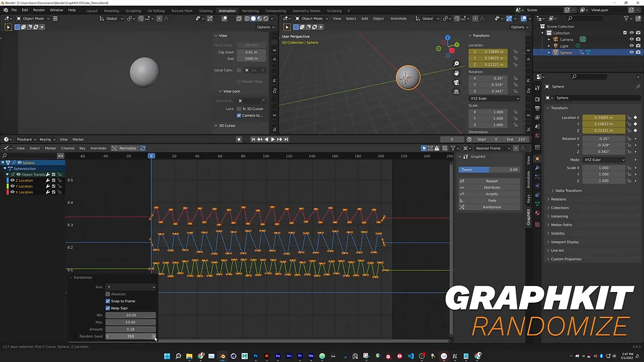Screen dimensions: 644x362
Task: Toggle the Snap to Frame checkbox
Action: tap(108, 301)
